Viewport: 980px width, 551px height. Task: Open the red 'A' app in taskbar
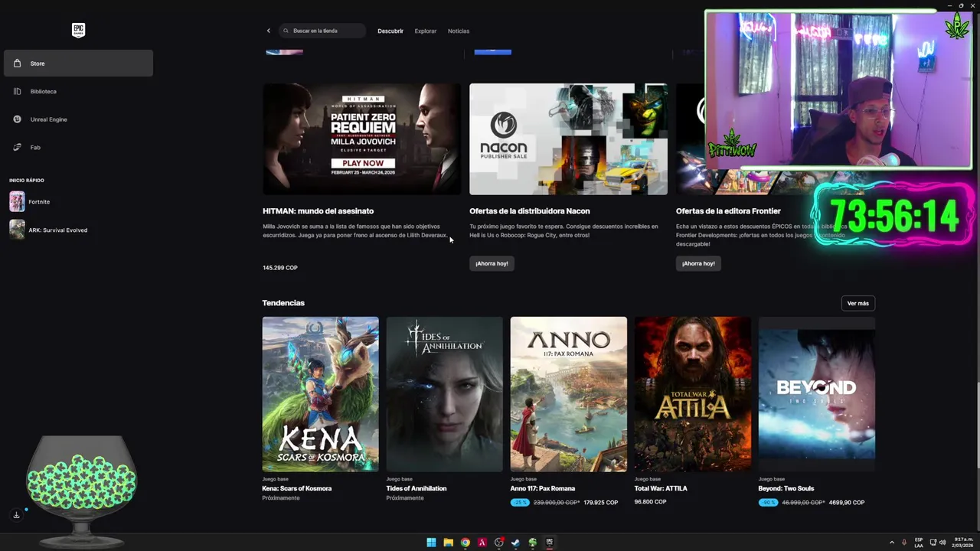click(482, 543)
